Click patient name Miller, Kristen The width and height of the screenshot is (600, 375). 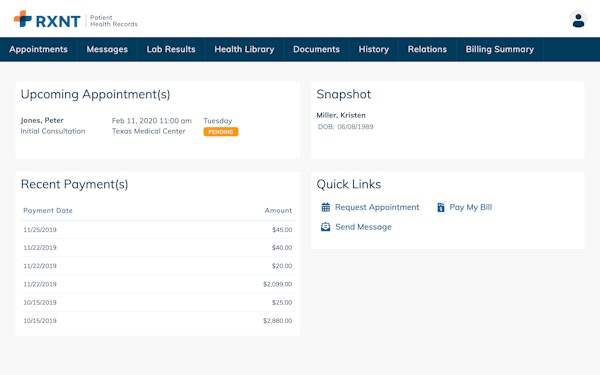point(341,115)
